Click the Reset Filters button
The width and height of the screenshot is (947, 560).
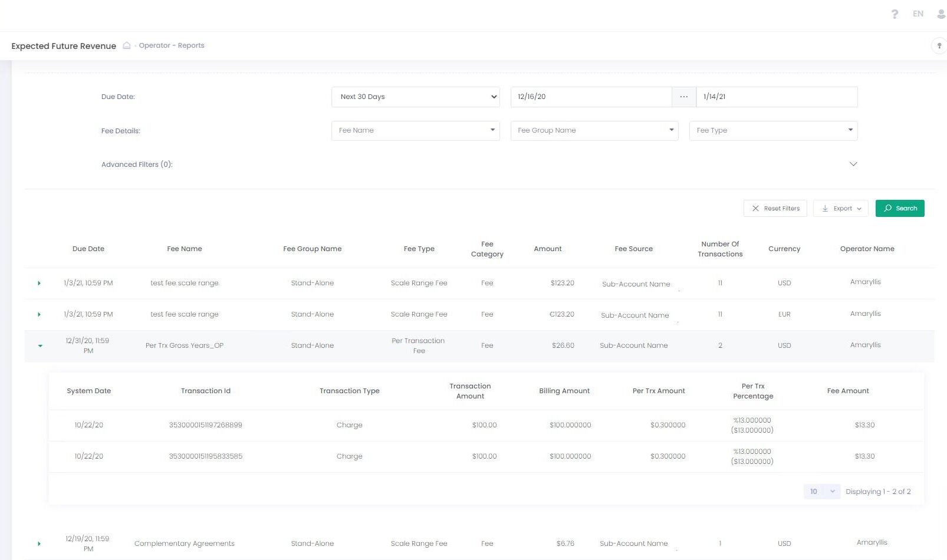[775, 208]
